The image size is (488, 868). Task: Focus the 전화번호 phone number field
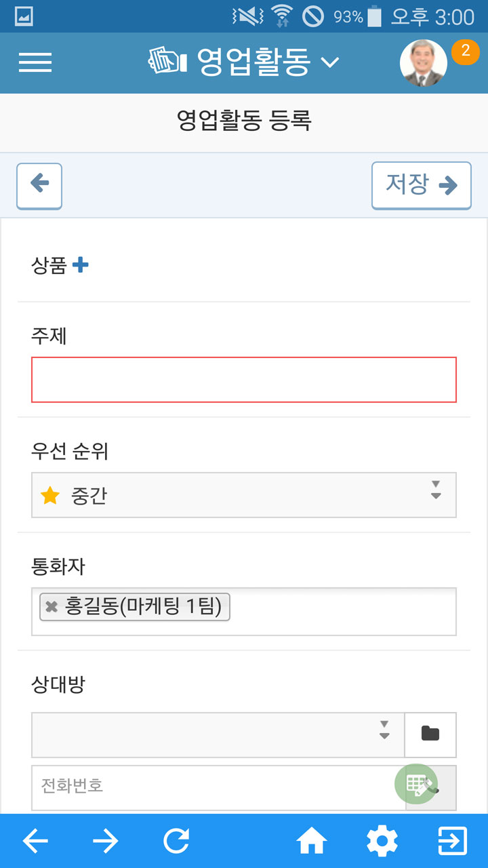click(x=218, y=788)
